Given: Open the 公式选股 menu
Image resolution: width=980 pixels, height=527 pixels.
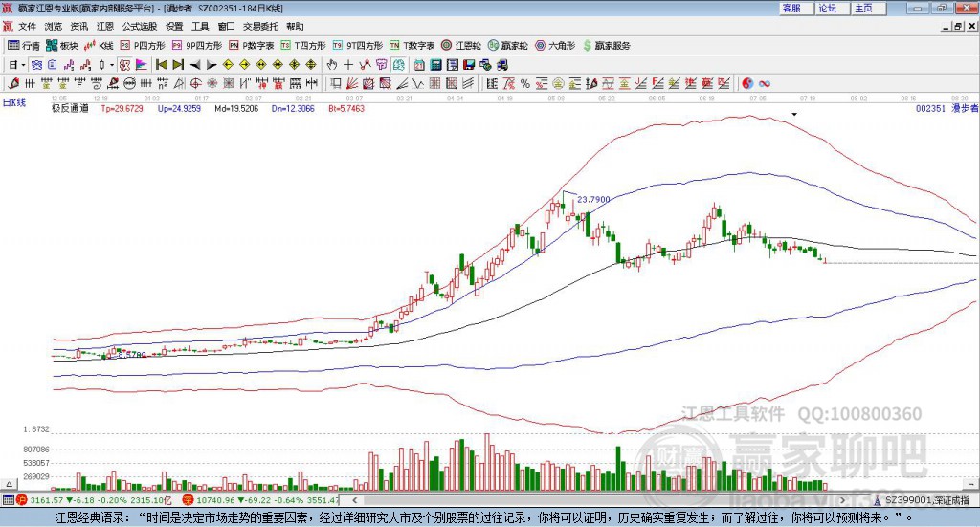Looking at the screenshot, I should click(140, 26).
